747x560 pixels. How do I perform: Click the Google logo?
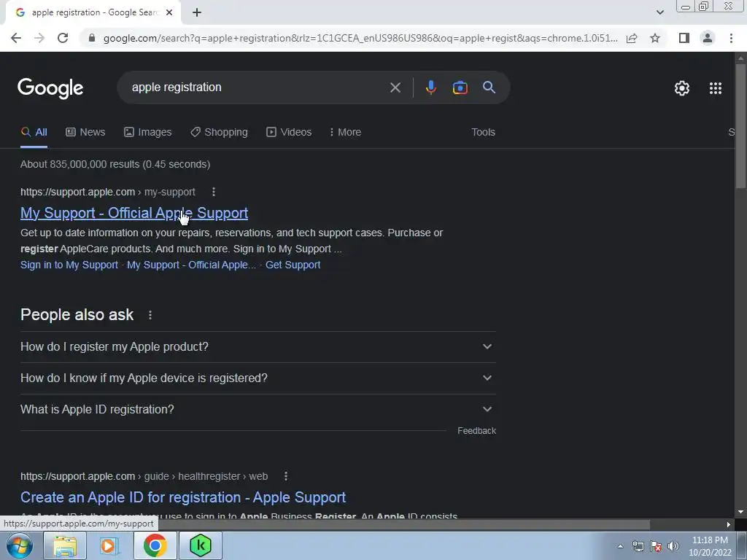click(50, 88)
